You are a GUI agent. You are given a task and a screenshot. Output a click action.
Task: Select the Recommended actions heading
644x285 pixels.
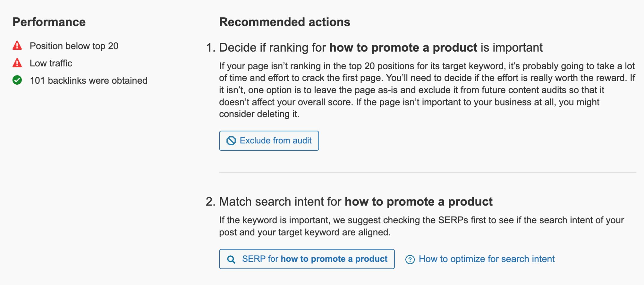[285, 22]
